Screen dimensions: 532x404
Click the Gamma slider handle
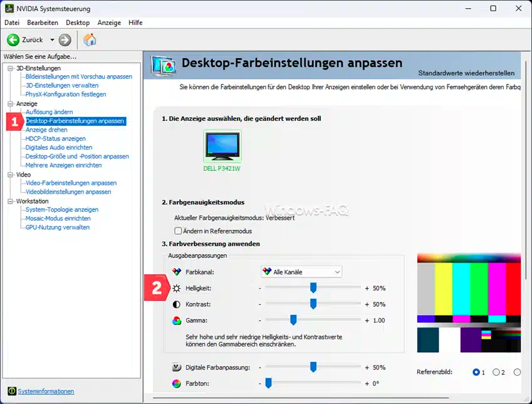pyautogui.click(x=293, y=319)
